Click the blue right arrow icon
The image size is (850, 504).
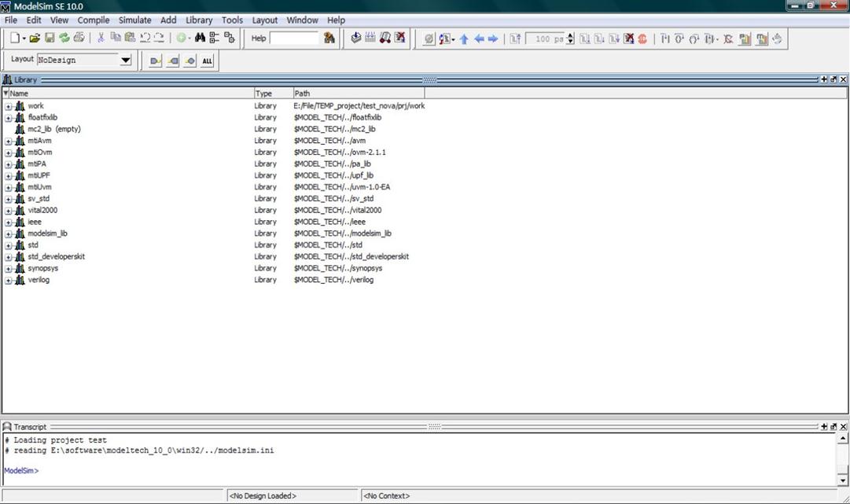[493, 39]
